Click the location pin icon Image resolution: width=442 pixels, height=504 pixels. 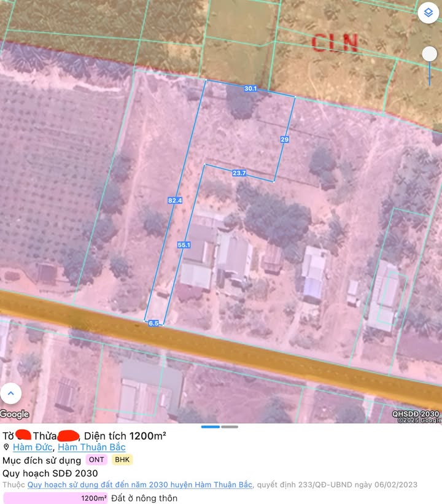click(6, 448)
